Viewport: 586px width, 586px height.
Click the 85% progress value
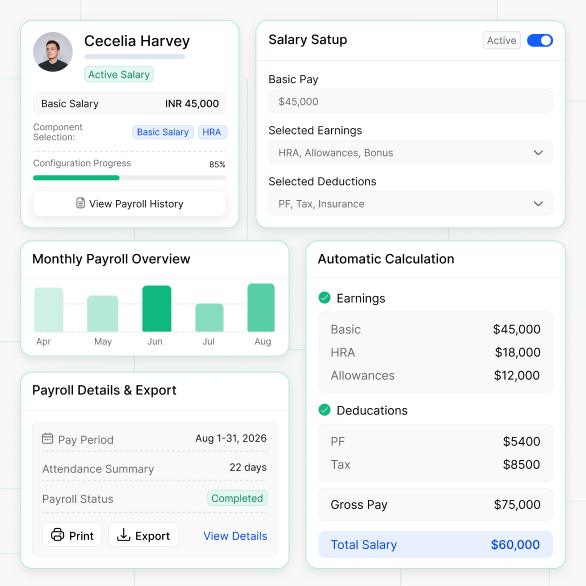tap(217, 164)
